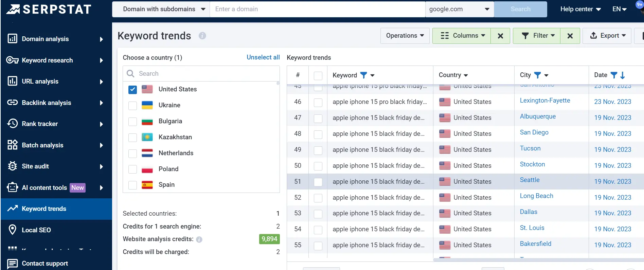
Task: Click the Keyword research key icon
Action: point(12,60)
